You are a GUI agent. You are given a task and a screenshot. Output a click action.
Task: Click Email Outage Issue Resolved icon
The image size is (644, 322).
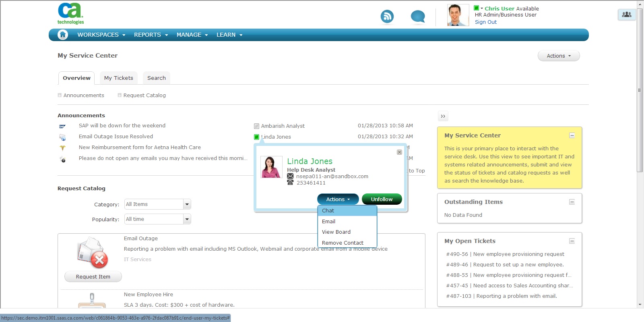[62, 137]
